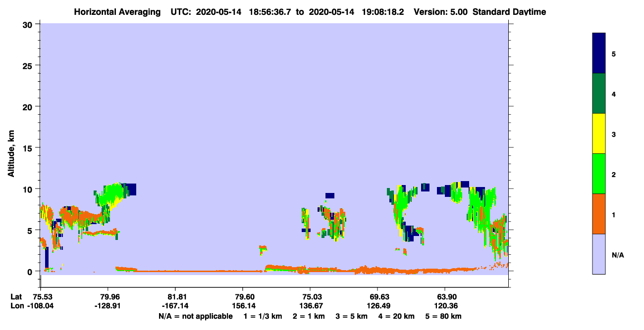This screenshot has height=330, width=644.
Task: Click the 'Horizontal Averaging' title text
Action: tap(116, 11)
